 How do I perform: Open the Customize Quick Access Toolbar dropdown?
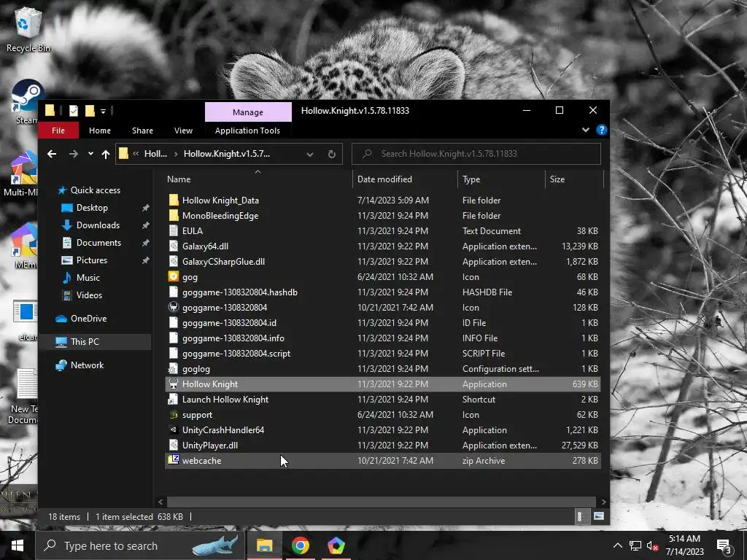103,112
